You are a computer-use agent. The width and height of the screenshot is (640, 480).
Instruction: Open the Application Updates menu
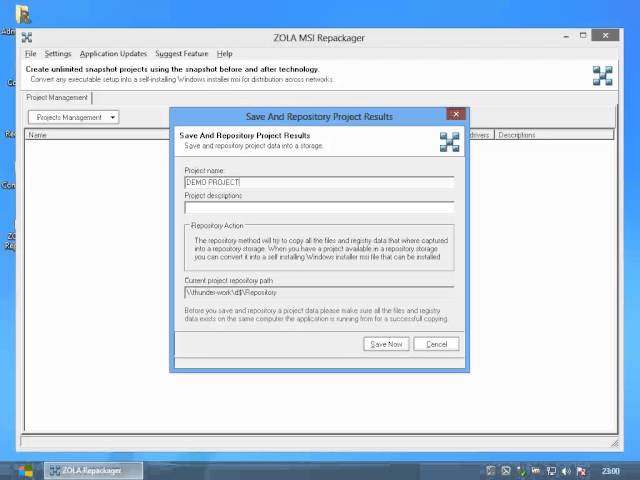click(113, 53)
